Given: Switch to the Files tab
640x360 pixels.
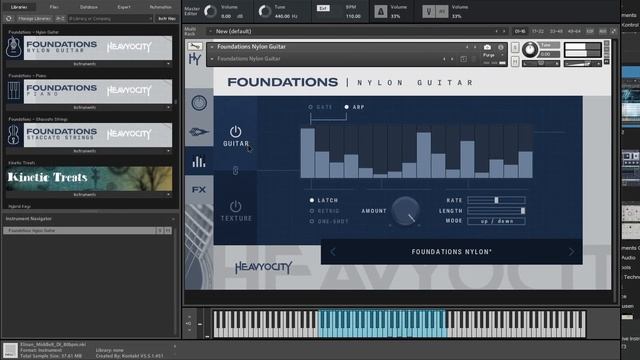Looking at the screenshot, I should pyautogui.click(x=54, y=7).
